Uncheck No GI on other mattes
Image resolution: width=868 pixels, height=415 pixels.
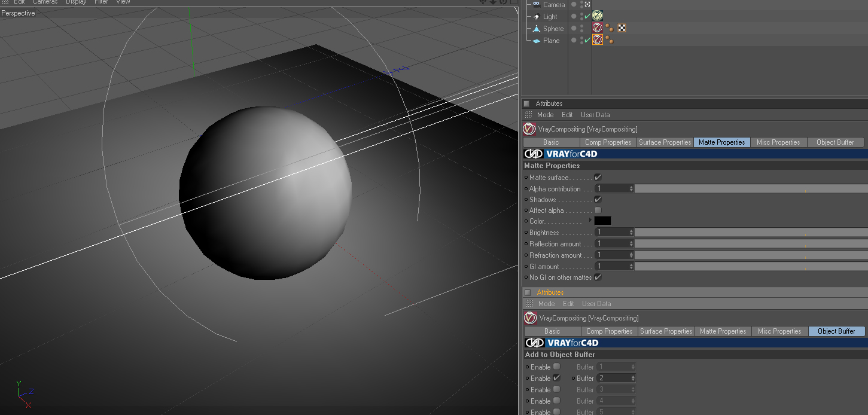point(598,277)
